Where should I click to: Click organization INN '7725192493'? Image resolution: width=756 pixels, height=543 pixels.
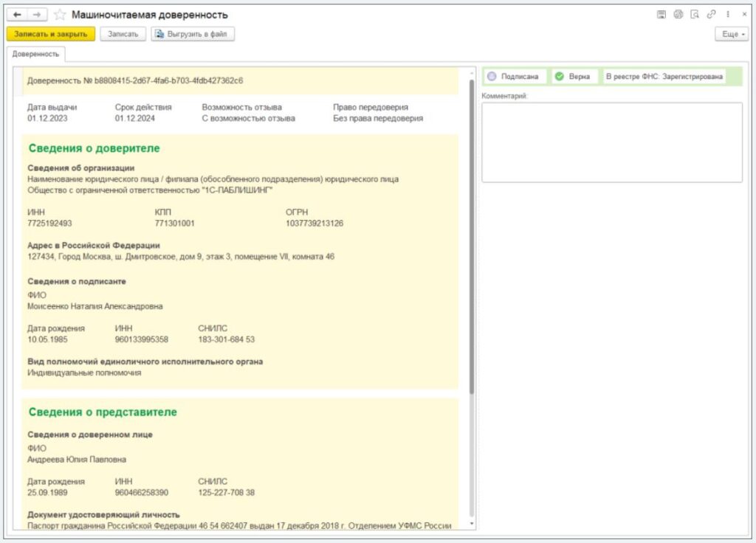pos(49,224)
